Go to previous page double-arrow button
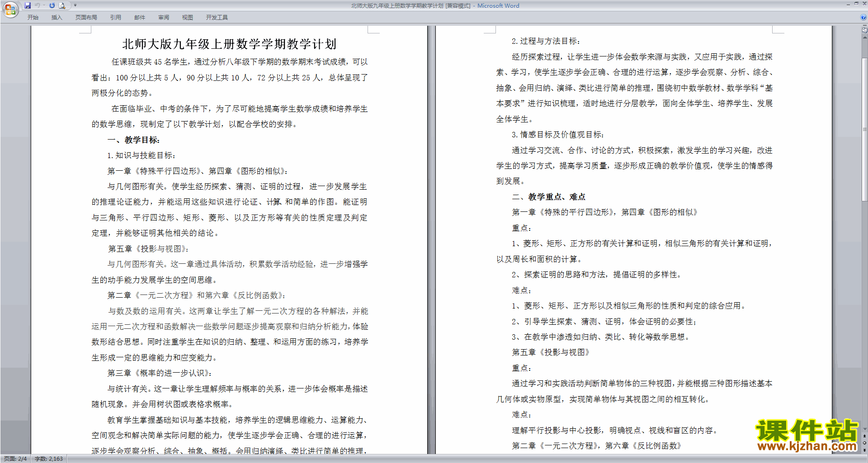The height and width of the screenshot is (463, 868). click(x=864, y=436)
